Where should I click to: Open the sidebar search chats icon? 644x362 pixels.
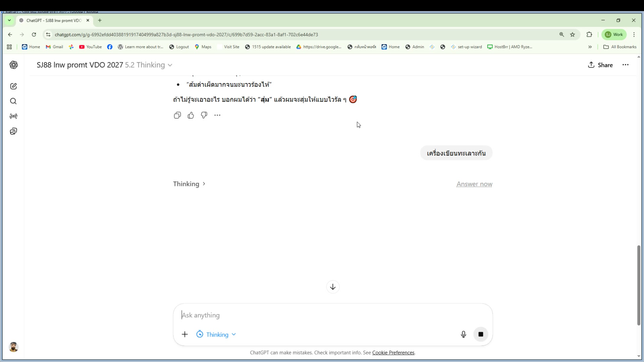[13, 101]
